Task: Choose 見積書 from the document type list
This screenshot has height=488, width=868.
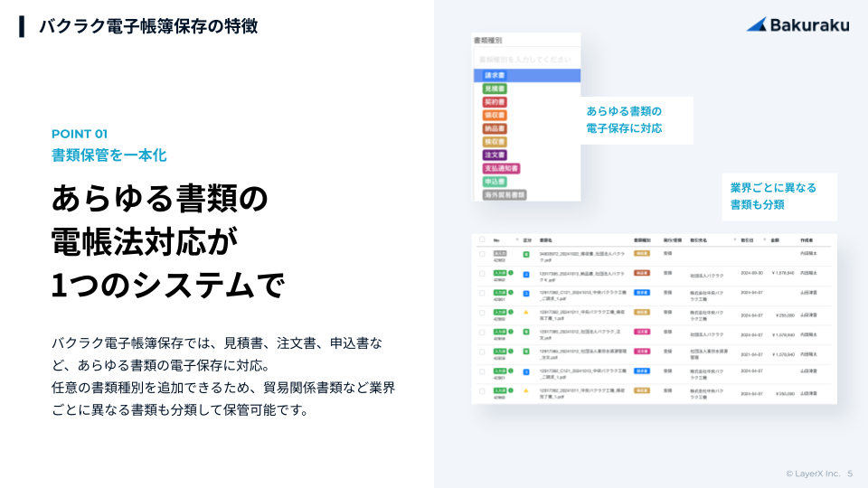Action: (x=495, y=89)
